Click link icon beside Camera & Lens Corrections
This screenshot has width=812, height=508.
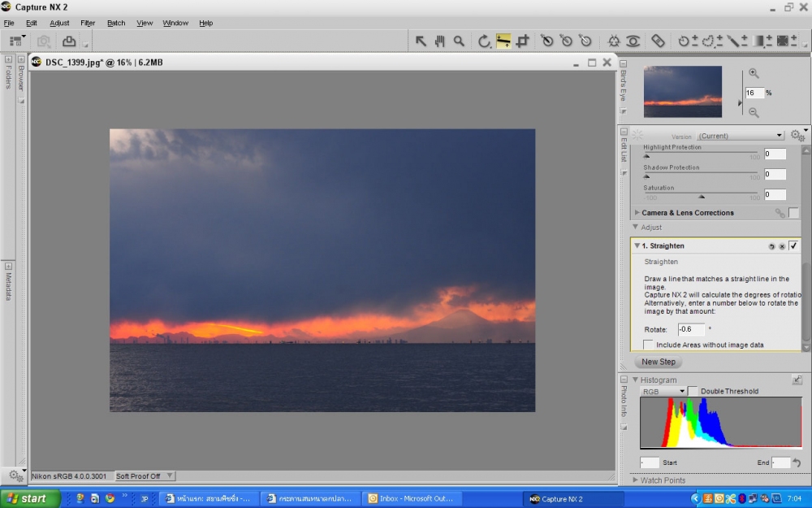[780, 212]
